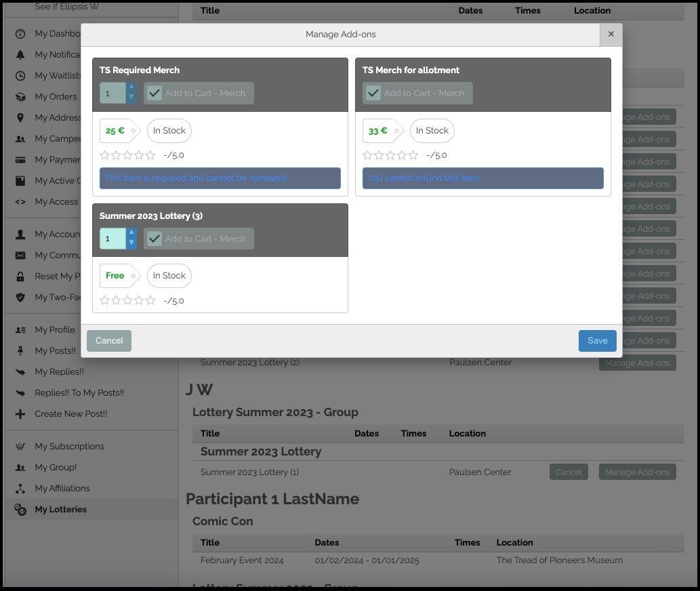Click the Create New Post!! plus icon
This screenshot has height=591, width=700.
(20, 414)
